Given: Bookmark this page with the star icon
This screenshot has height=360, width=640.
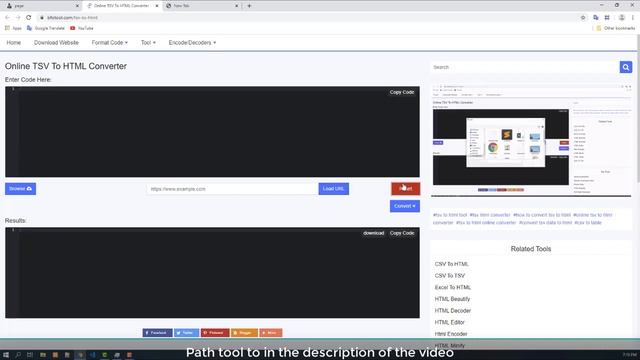Looking at the screenshot, I should pos(583,18).
